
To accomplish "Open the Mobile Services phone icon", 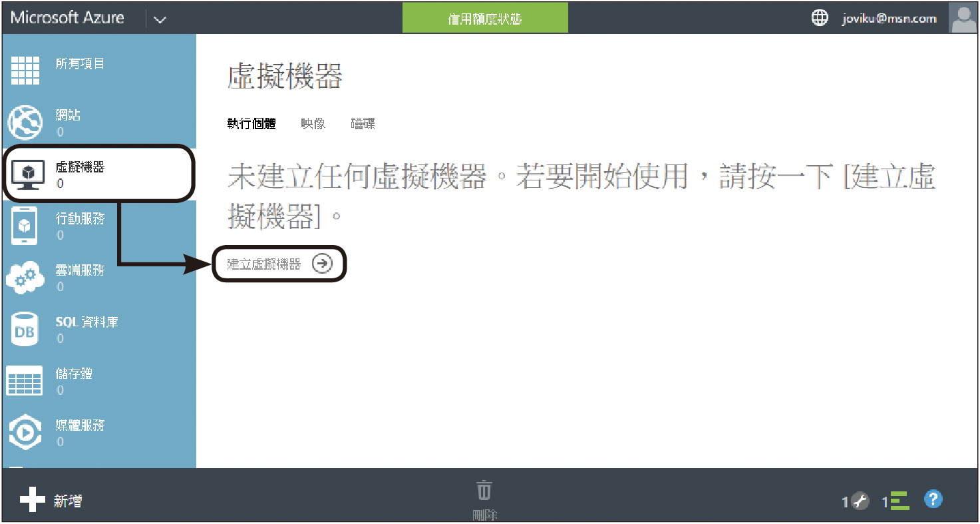I will point(24,226).
